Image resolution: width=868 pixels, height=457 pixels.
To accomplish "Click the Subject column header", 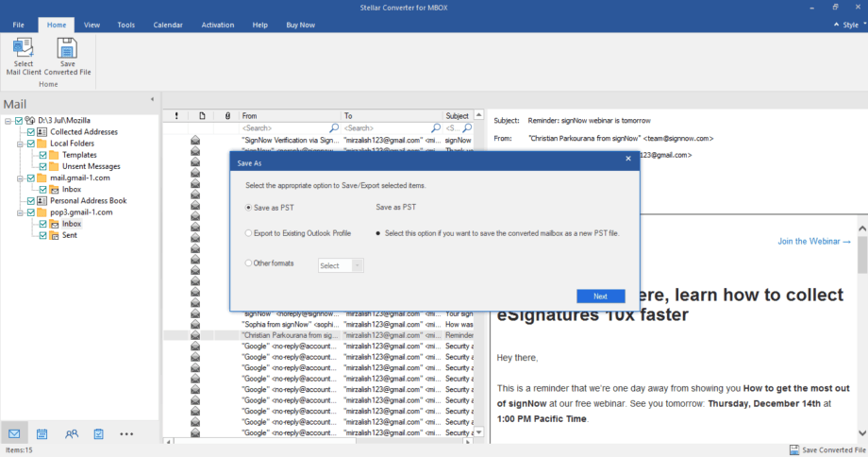I will click(x=458, y=116).
